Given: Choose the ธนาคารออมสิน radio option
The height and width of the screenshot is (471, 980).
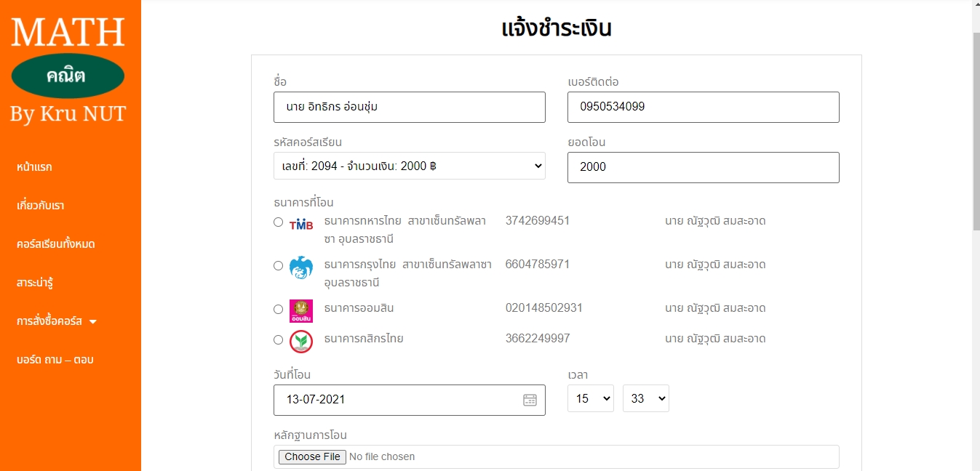Looking at the screenshot, I should pos(278,310).
